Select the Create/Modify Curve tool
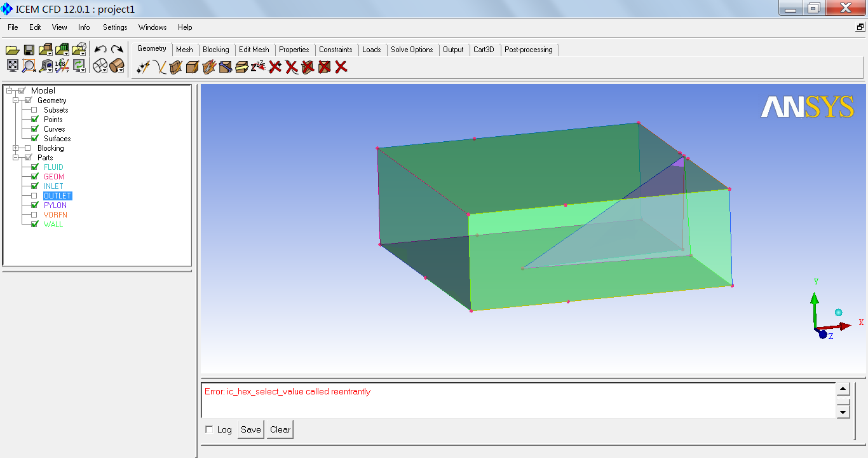The width and height of the screenshot is (868, 458). pyautogui.click(x=159, y=67)
